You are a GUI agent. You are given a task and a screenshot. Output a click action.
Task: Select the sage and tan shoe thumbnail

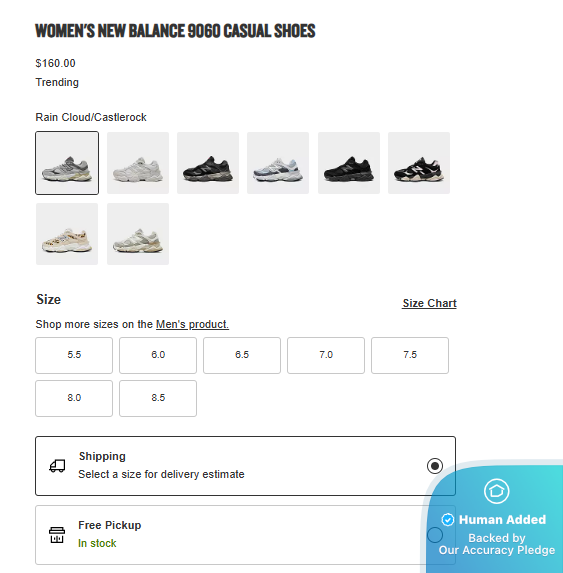[138, 234]
